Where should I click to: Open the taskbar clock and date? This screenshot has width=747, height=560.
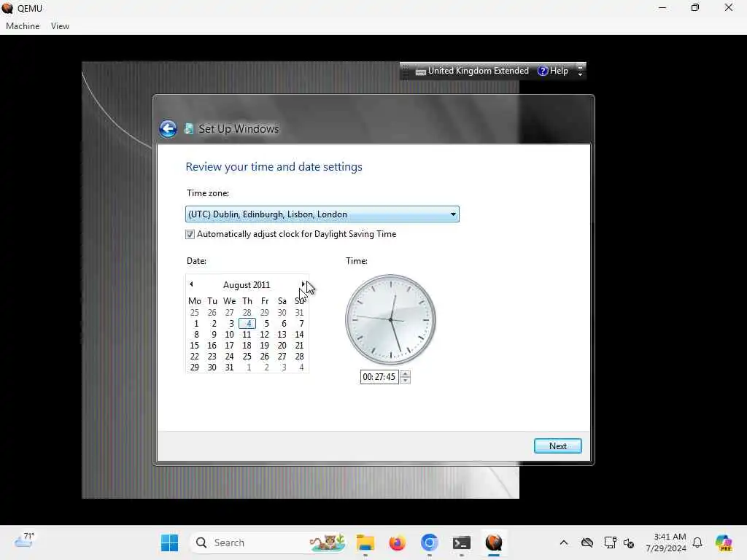(666, 542)
